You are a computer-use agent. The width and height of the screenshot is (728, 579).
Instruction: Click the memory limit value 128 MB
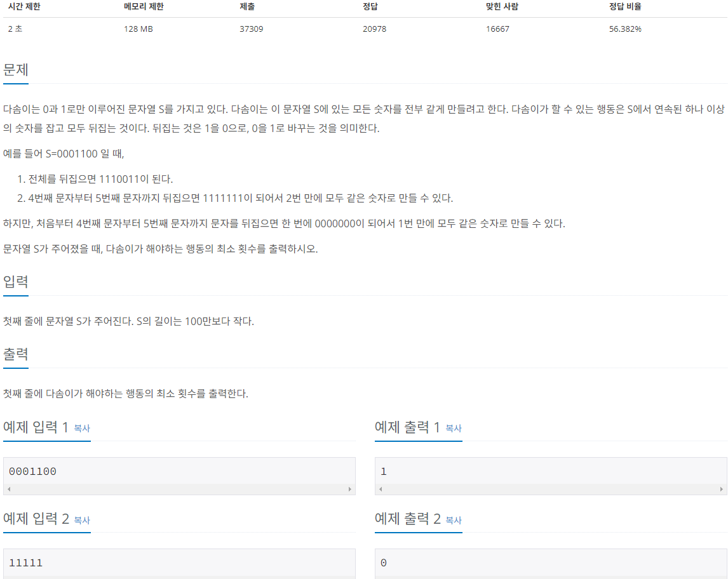[x=138, y=29]
